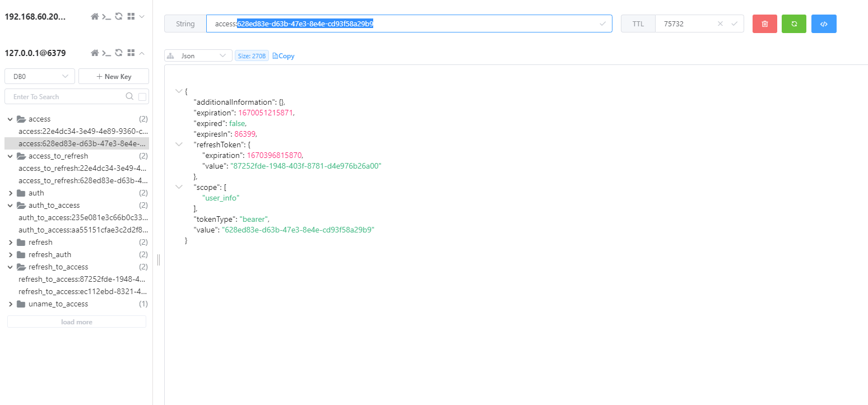Open console for 192.168.60.20 connection

pyautogui.click(x=106, y=16)
